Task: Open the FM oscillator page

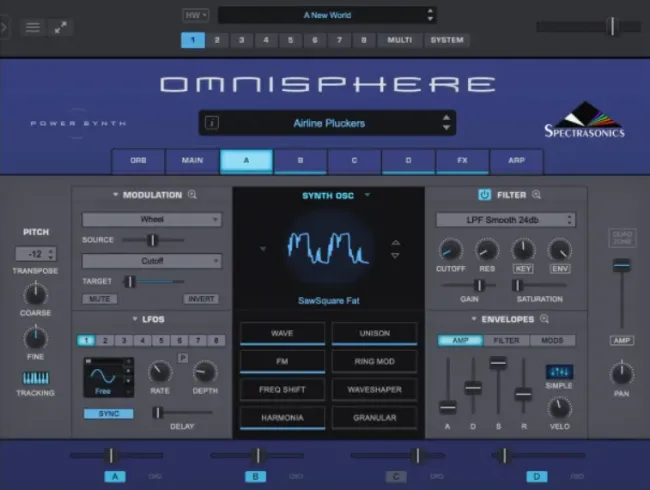Action: click(x=282, y=361)
